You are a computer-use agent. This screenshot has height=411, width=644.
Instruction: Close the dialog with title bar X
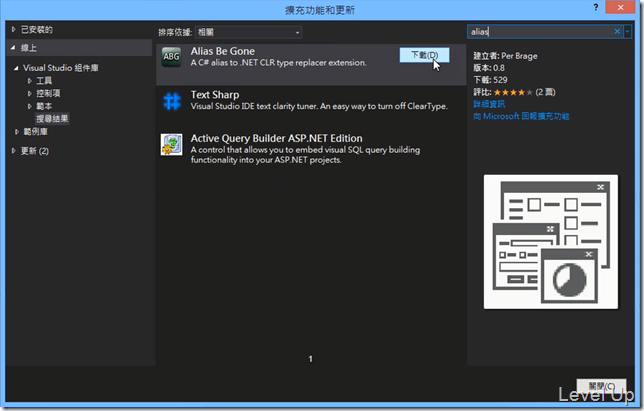(620, 7)
